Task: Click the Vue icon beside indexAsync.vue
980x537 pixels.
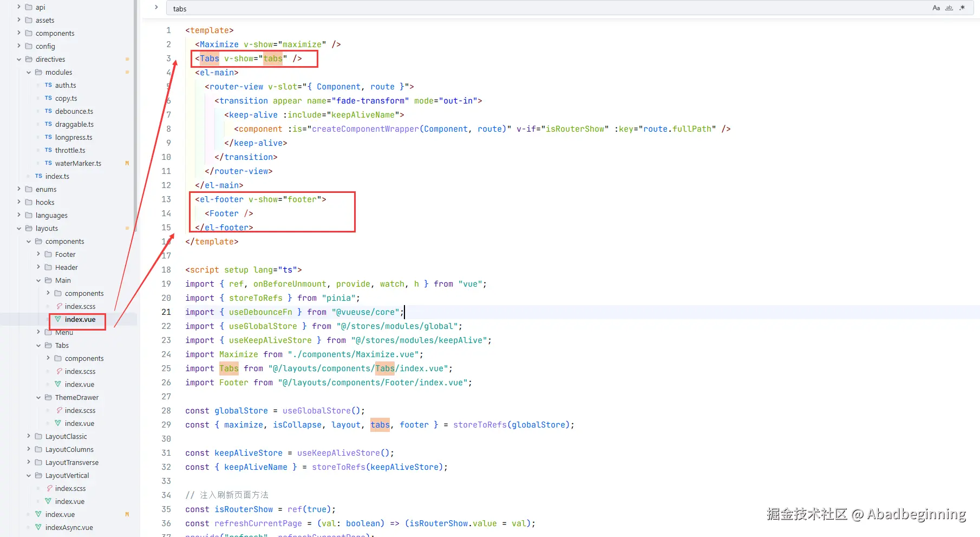Action: (x=38, y=527)
